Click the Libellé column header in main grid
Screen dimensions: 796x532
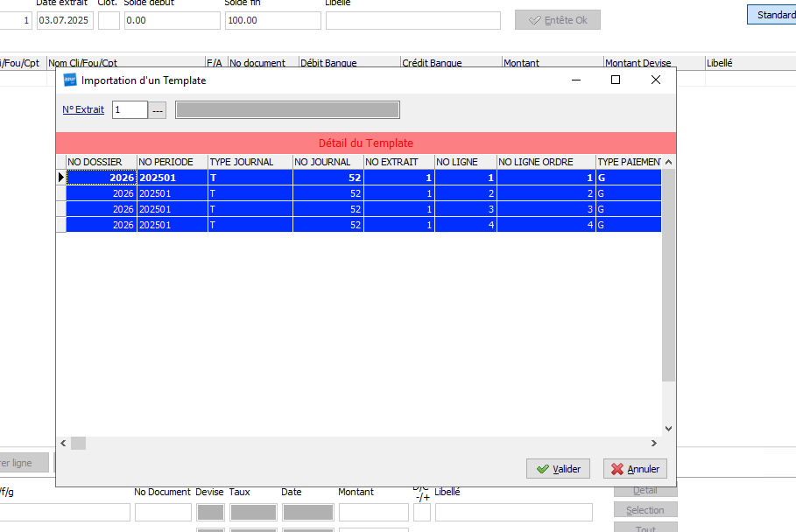750,63
